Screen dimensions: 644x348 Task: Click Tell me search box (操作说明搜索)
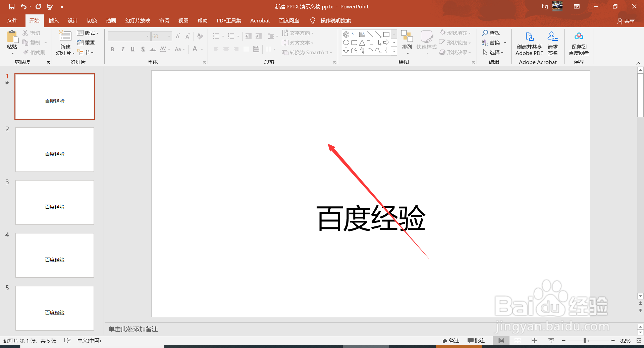coord(335,20)
